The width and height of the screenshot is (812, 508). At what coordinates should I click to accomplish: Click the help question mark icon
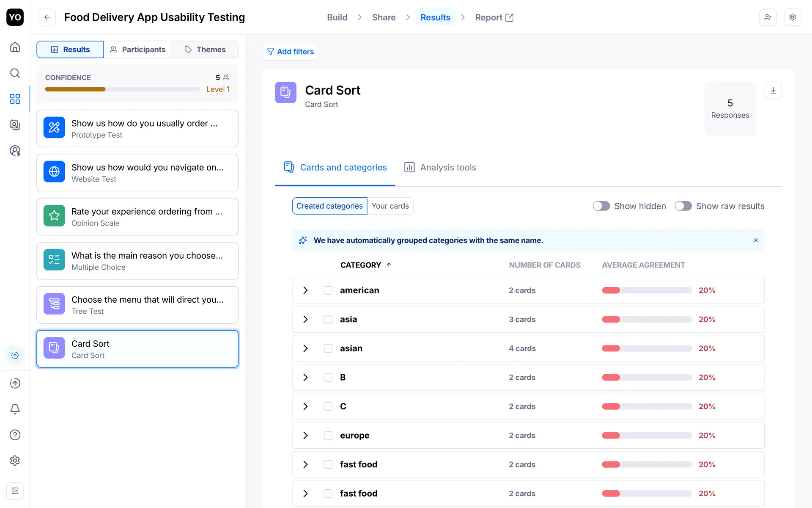15,435
